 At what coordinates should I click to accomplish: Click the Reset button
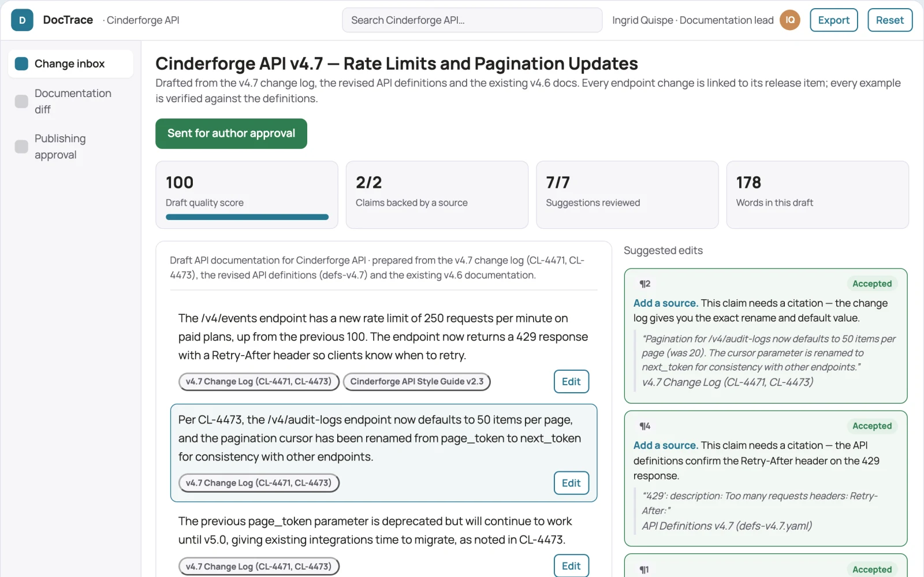(889, 20)
